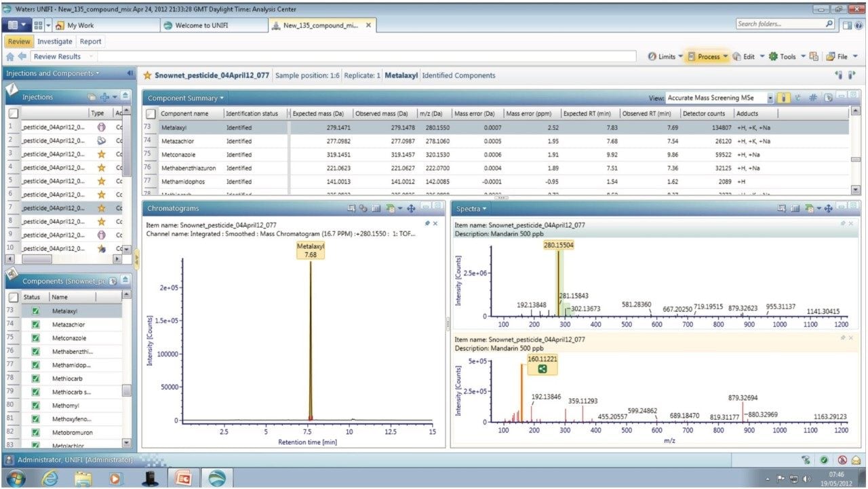868x489 pixels.
Task: Switch to the Investigate tab
Action: coord(54,41)
